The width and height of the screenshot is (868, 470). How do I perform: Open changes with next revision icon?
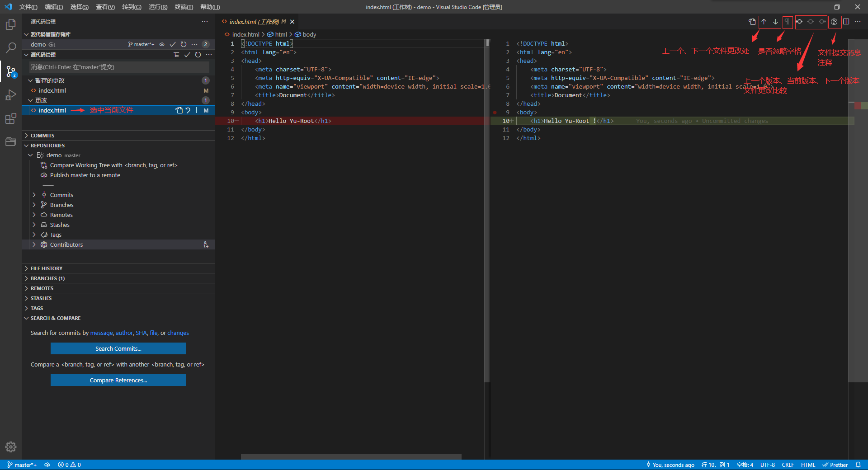822,22
